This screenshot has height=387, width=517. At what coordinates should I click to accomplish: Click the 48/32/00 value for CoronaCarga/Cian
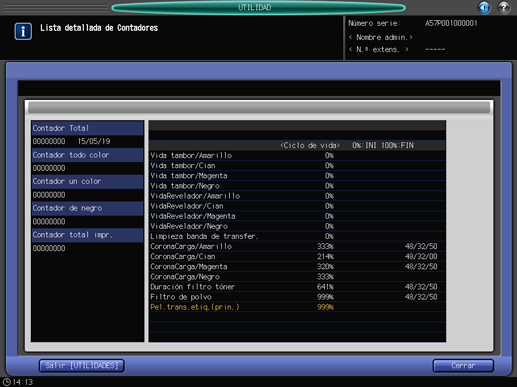point(421,257)
